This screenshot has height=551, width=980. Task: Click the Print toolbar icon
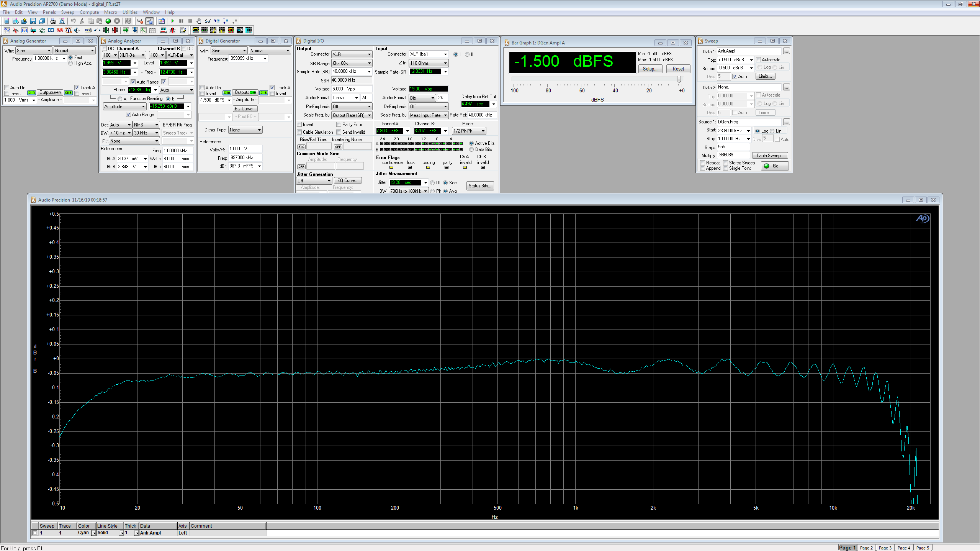(53, 21)
